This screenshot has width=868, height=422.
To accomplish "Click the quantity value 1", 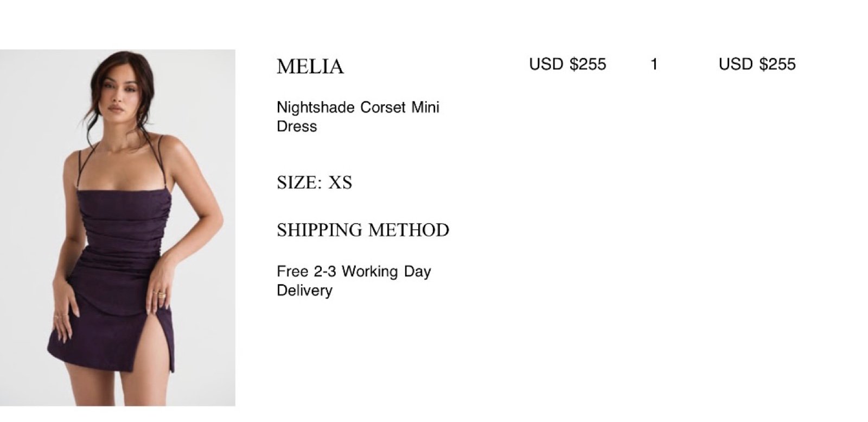I will tap(654, 64).
